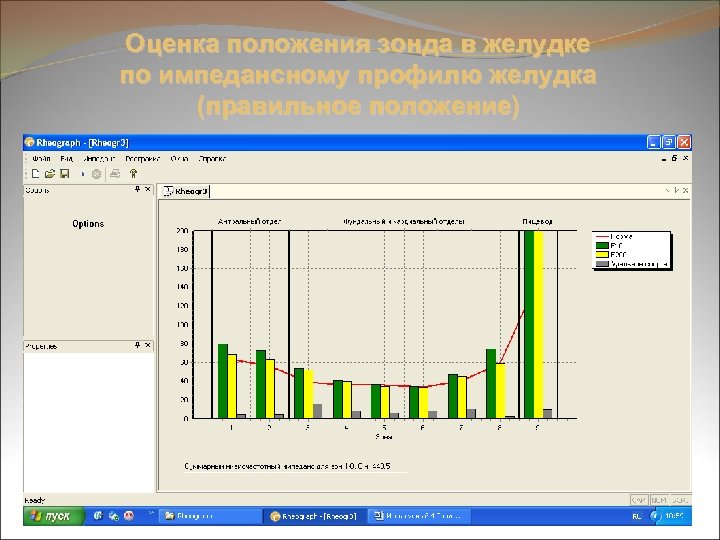Open the Windows пуск Start button
The image size is (720, 540).
point(54,516)
